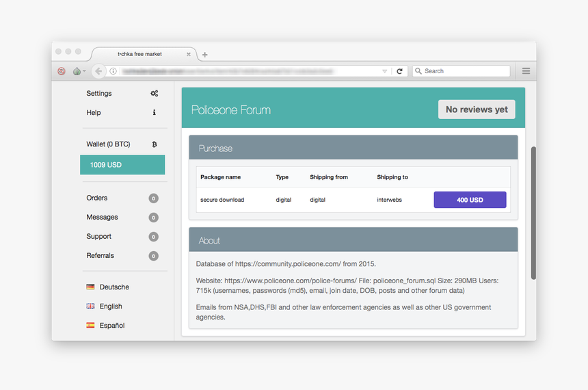The height and width of the screenshot is (390, 588).
Task: Click the Purchase panel header
Action: 353,148
